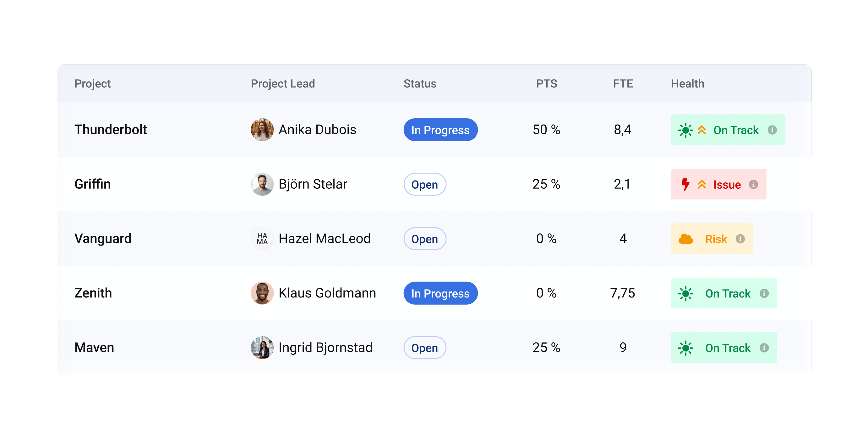Click the info icon next to Issue

(x=753, y=185)
